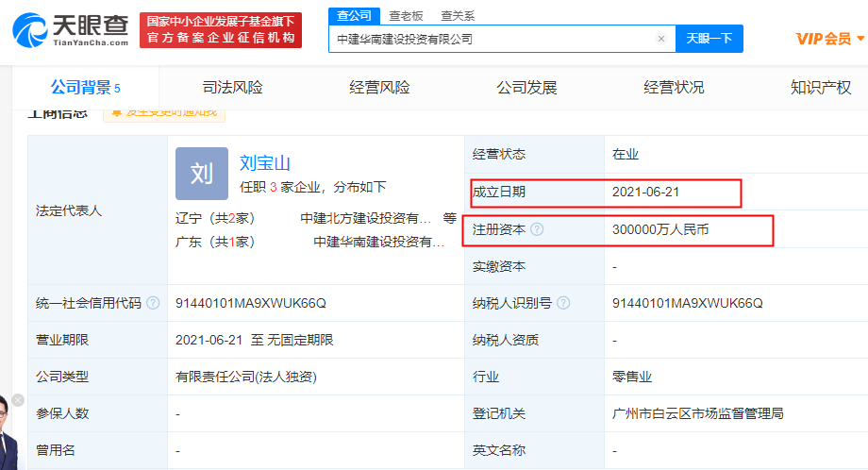Image resolution: width=868 pixels, height=470 pixels.
Task: Click the help icon beside 注册资本
Action: 537,229
